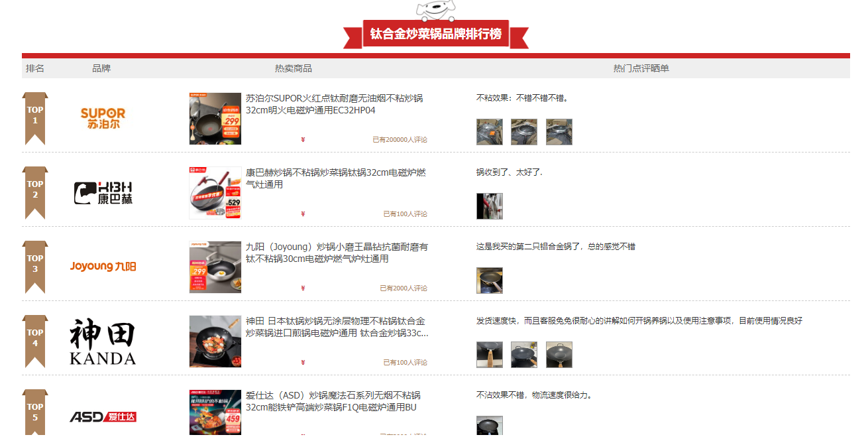Click the review text 不粘效果：不错不错不错。
The width and height of the screenshot is (868, 437).
(x=522, y=98)
